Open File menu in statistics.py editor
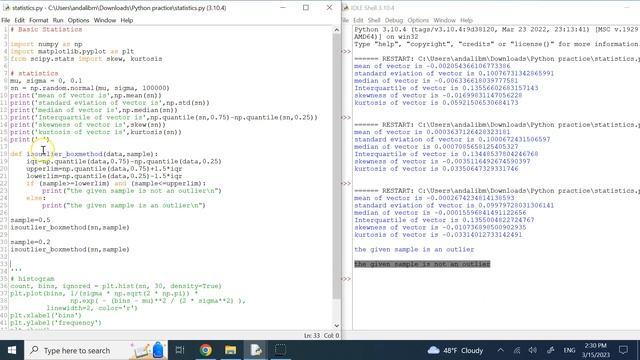 point(6,20)
